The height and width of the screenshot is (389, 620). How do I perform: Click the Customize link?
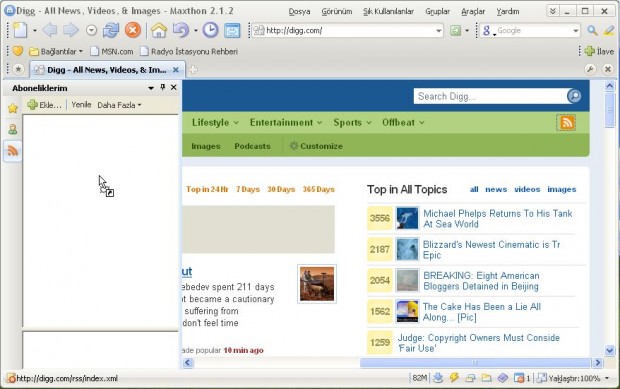pos(316,146)
